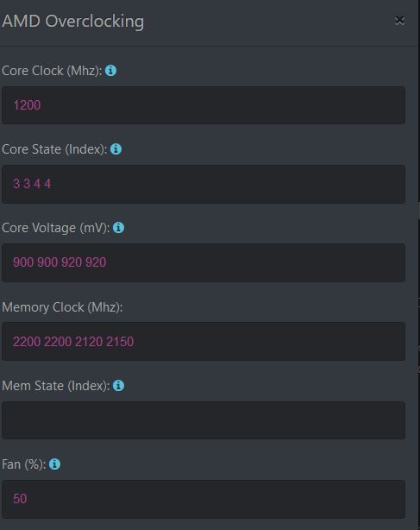Click the Mem State info icon
Image resolution: width=420 pixels, height=530 pixels.
[118, 385]
